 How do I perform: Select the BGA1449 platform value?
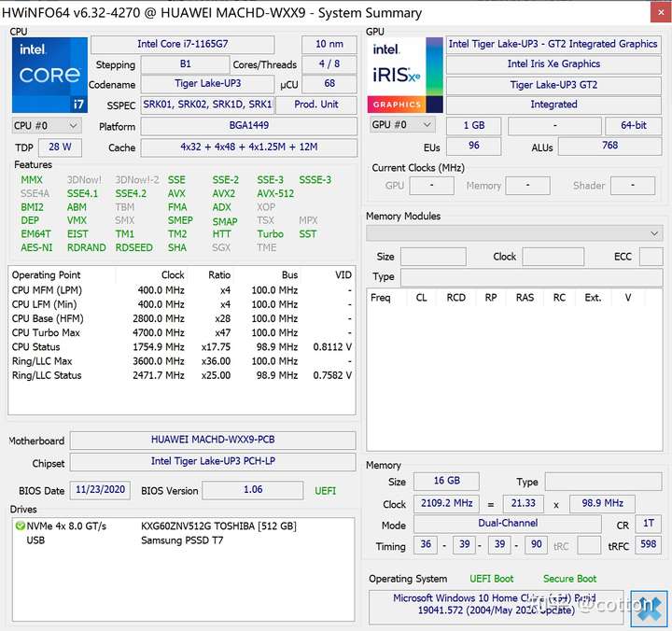(x=249, y=126)
